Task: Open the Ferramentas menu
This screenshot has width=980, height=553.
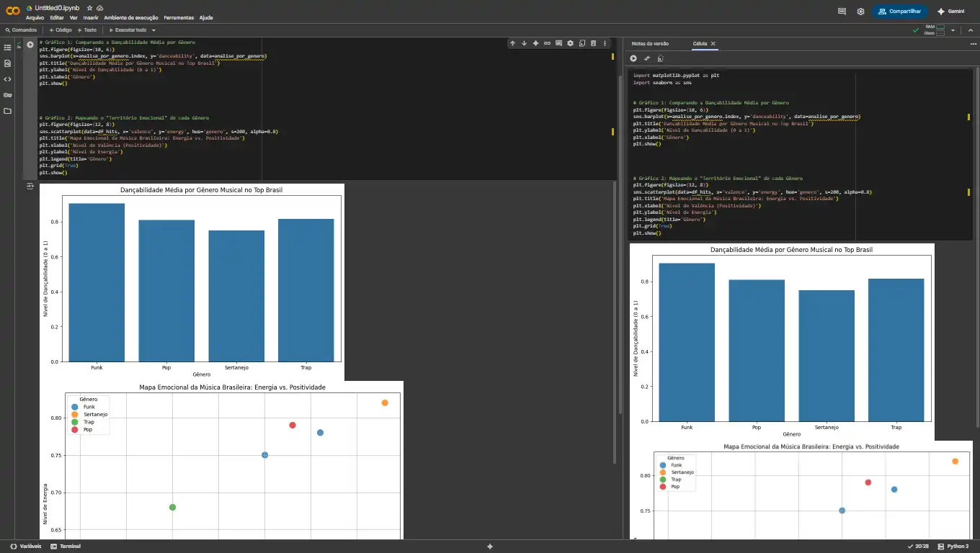Action: [x=179, y=17]
